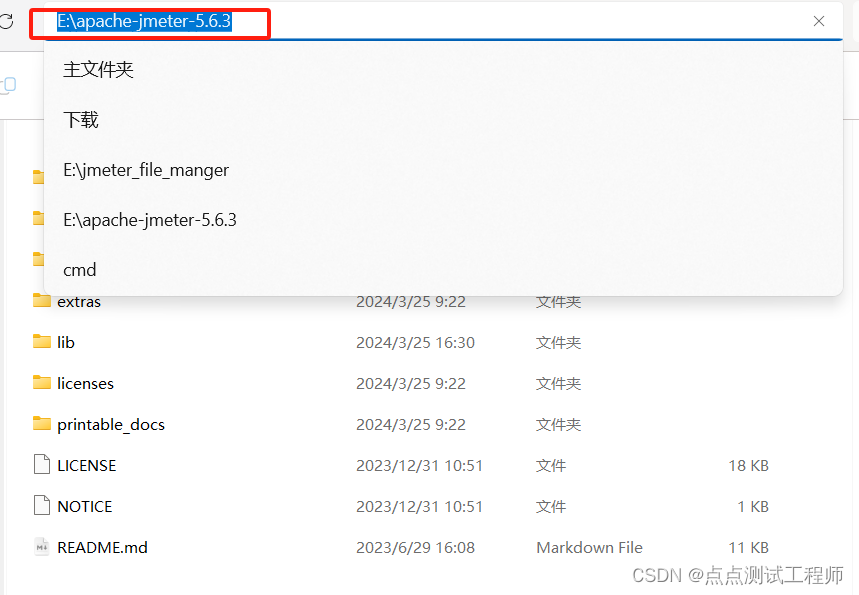This screenshot has width=859, height=595.
Task: Click the 18 KB size of LICENSE
Action: coord(748,466)
